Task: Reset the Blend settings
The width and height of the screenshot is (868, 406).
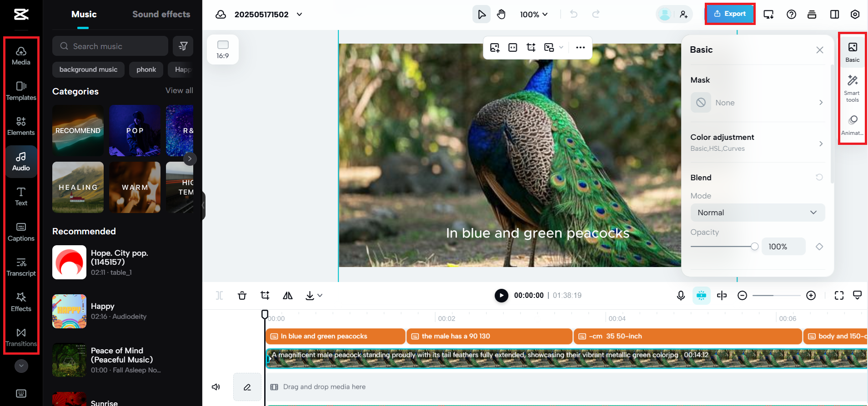Action: point(819,177)
